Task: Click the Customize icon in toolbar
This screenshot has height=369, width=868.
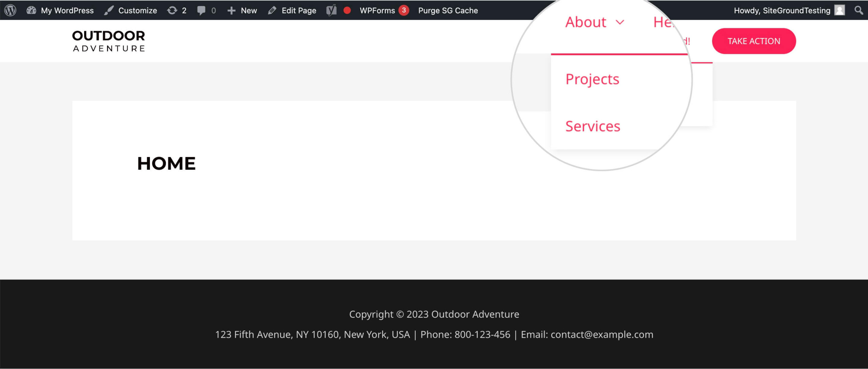Action: point(109,10)
